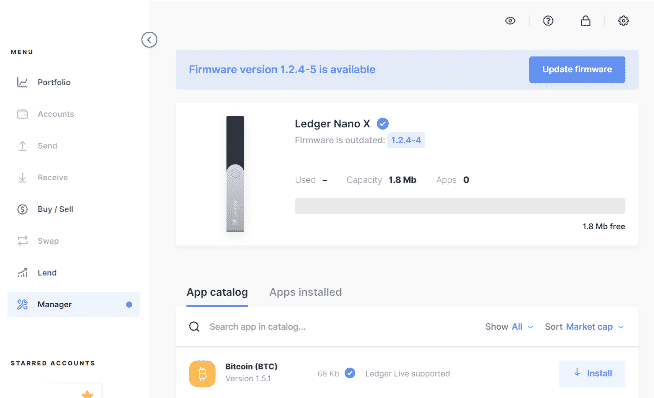Open the Lend menu item

[x=73, y=273]
